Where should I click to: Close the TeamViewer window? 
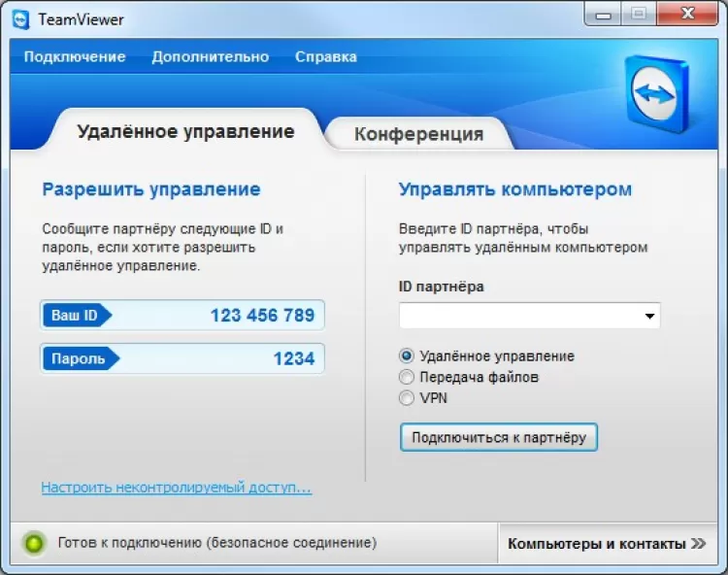click(687, 14)
